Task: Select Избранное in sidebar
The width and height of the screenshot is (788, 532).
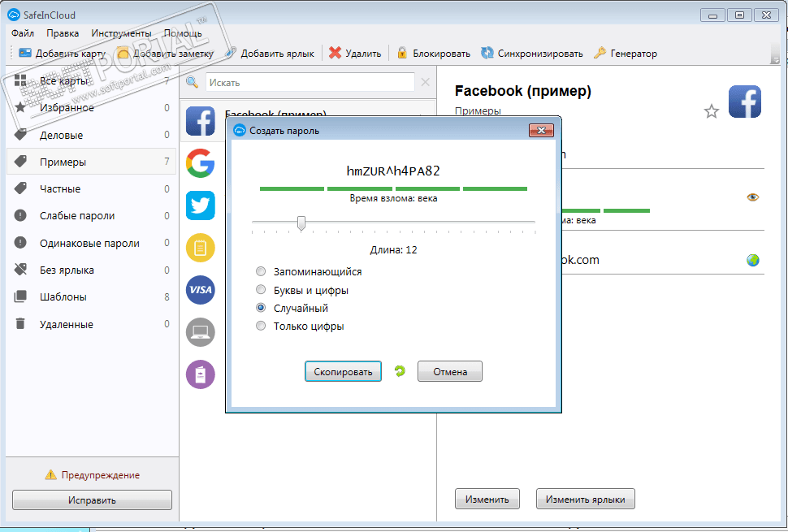Action: pos(92,107)
